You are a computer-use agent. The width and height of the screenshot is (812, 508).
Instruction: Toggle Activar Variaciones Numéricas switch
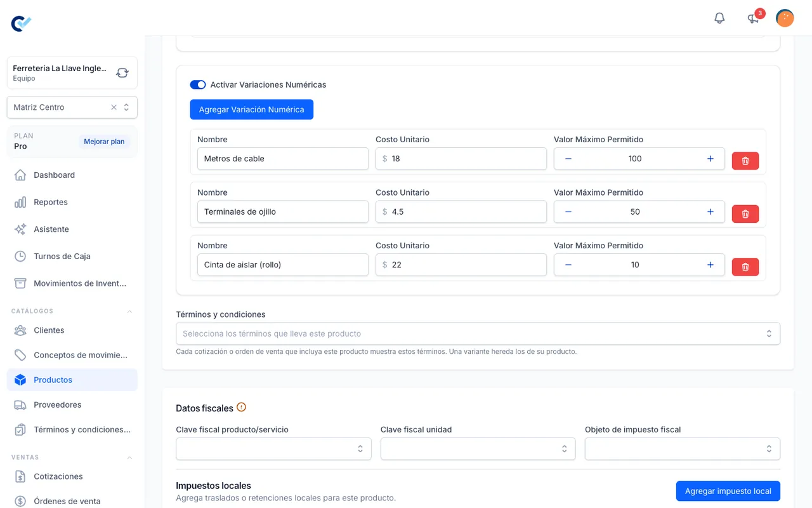(x=198, y=84)
